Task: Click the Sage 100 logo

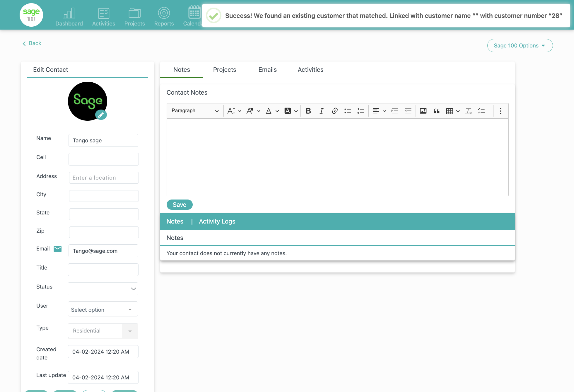Action: (31, 15)
